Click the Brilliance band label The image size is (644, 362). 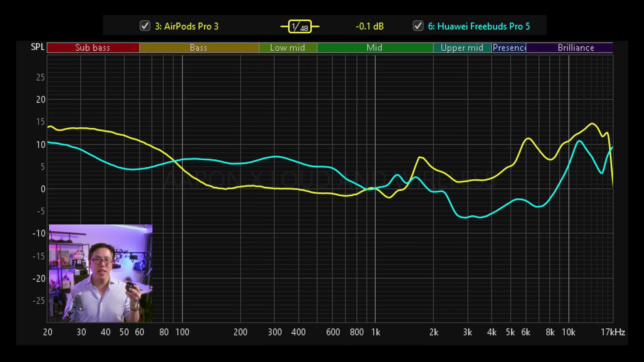click(x=569, y=48)
